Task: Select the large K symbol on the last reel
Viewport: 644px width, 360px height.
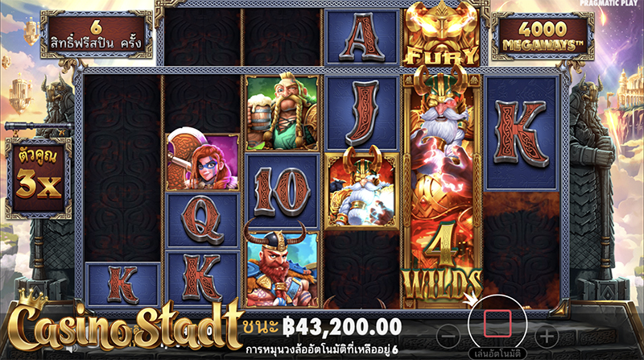Action: click(x=521, y=134)
